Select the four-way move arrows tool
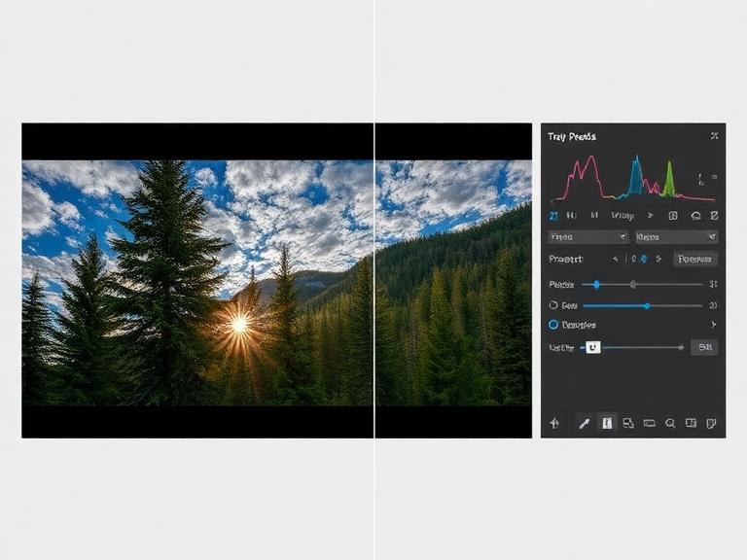The height and width of the screenshot is (560, 747). [554, 423]
